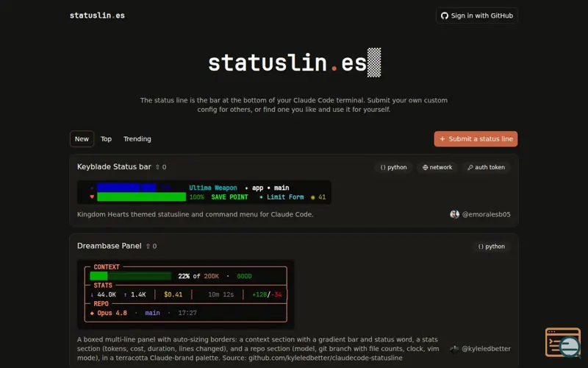Switch to the Top tab
The width and height of the screenshot is (588, 368).
106,139
